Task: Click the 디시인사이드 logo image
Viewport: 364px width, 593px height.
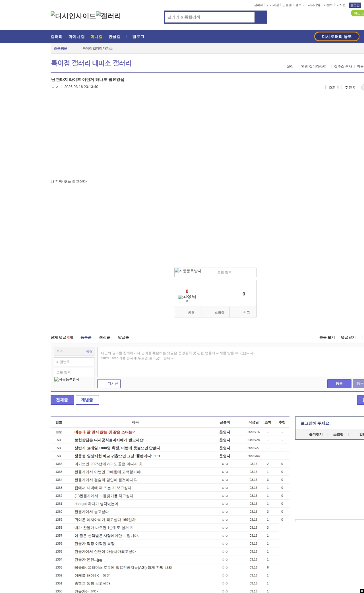Action: [x=73, y=16]
